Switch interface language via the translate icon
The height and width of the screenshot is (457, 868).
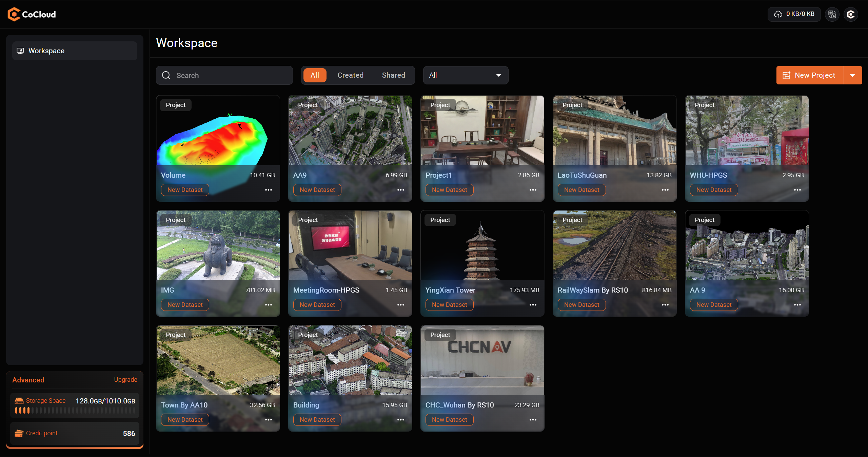click(832, 14)
